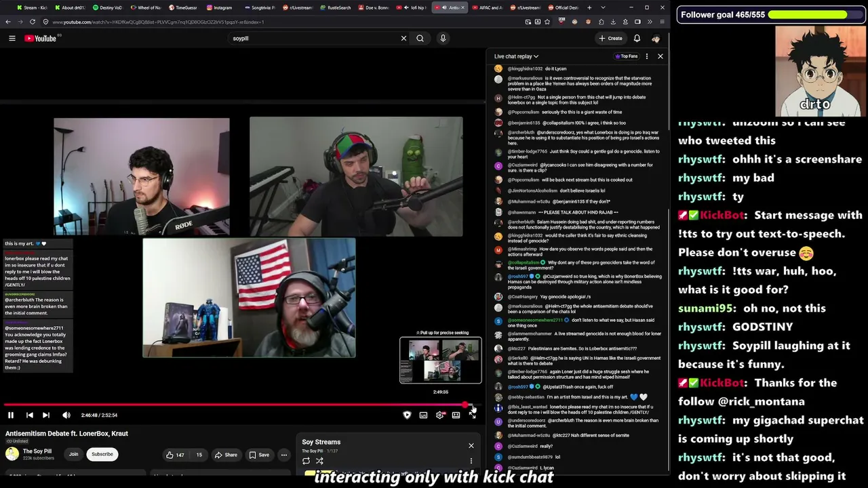
Task: Open more actions menu beside Save
Action: [x=284, y=455]
